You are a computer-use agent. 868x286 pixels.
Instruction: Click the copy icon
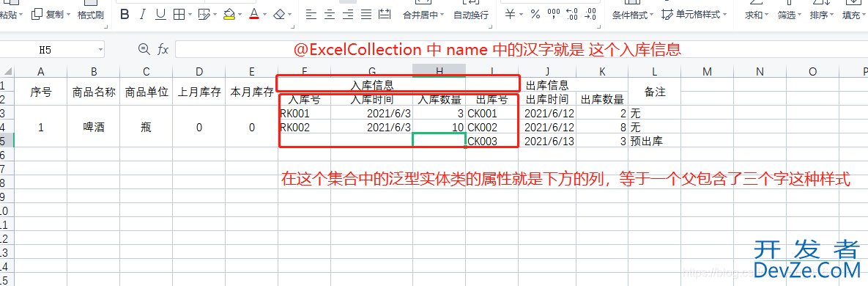point(37,15)
